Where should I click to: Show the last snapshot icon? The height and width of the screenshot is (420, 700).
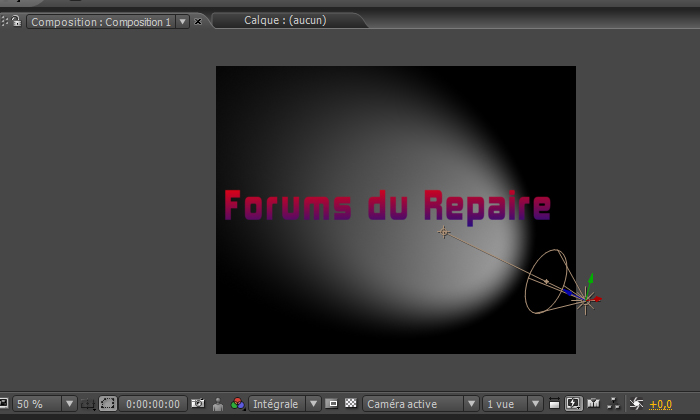point(218,404)
